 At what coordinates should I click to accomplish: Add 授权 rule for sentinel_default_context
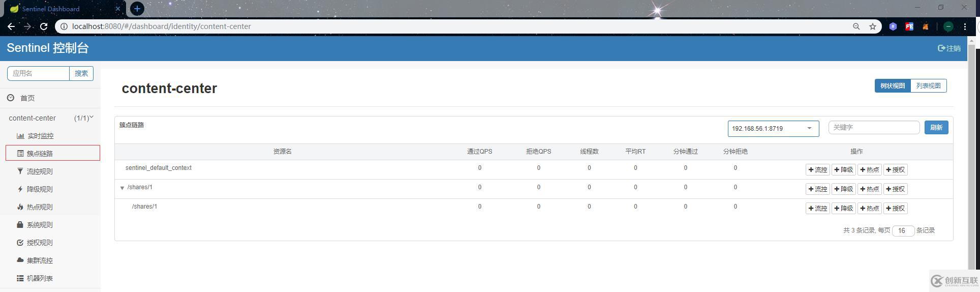click(x=896, y=170)
